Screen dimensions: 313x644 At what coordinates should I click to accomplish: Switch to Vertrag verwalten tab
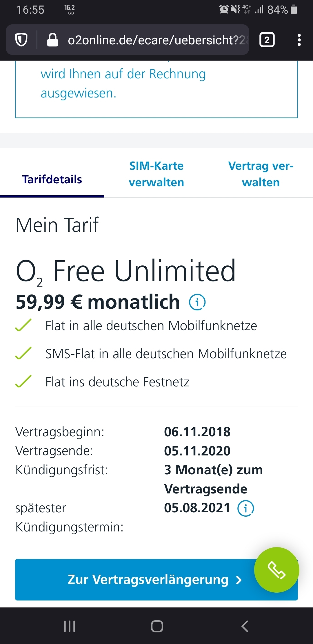coord(261,174)
